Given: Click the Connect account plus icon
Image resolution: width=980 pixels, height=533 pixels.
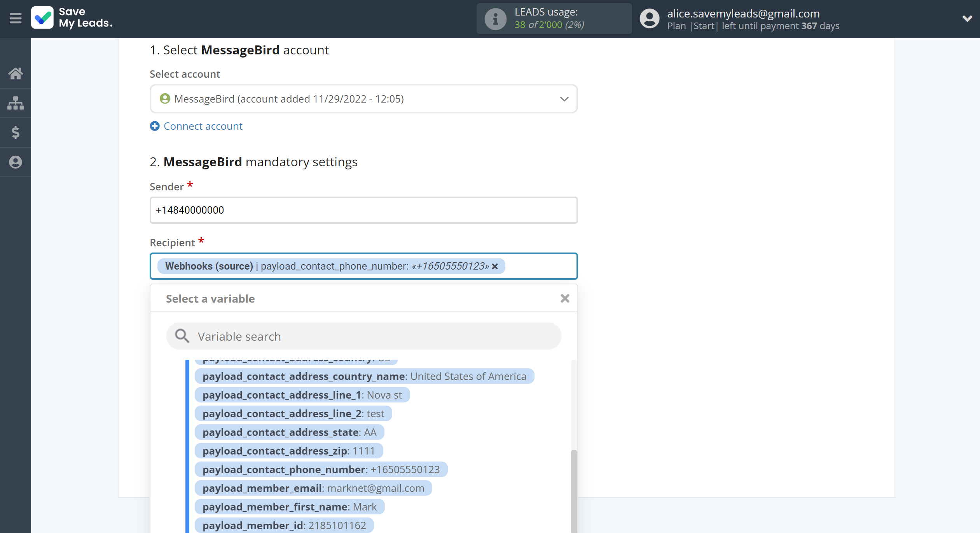Looking at the screenshot, I should click(155, 126).
